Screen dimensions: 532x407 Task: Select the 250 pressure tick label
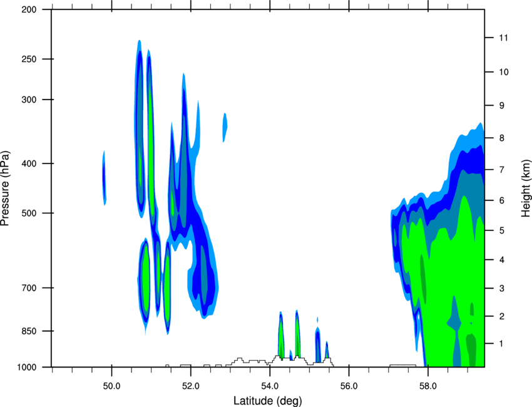click(x=29, y=59)
